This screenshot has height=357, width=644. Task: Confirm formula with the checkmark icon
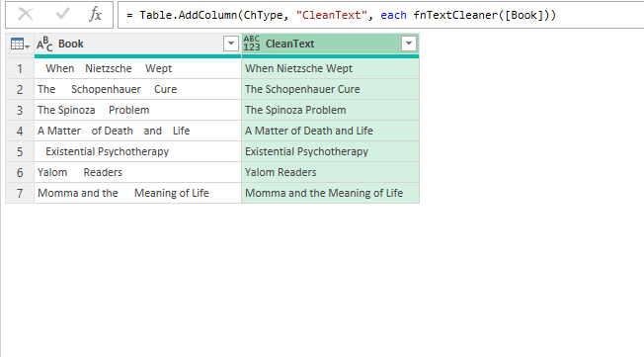[x=62, y=15]
